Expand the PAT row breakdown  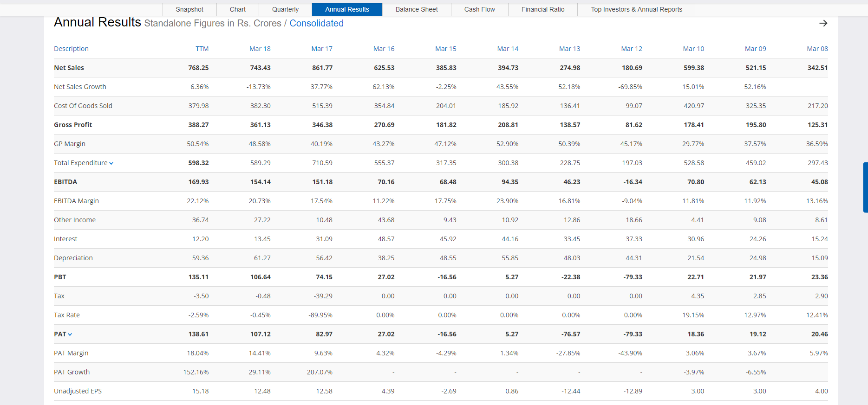(x=70, y=334)
